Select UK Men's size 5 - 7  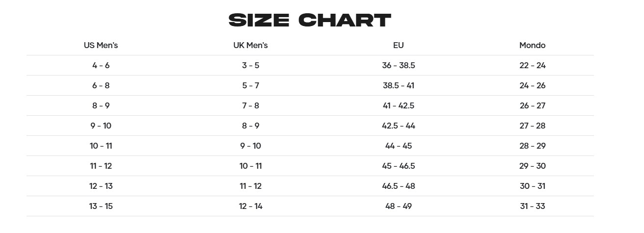(x=250, y=85)
